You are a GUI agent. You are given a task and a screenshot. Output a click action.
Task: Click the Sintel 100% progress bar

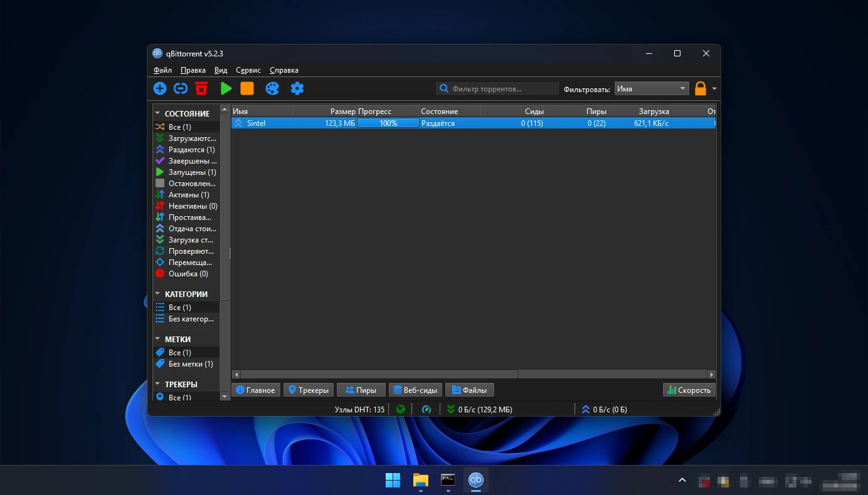388,123
